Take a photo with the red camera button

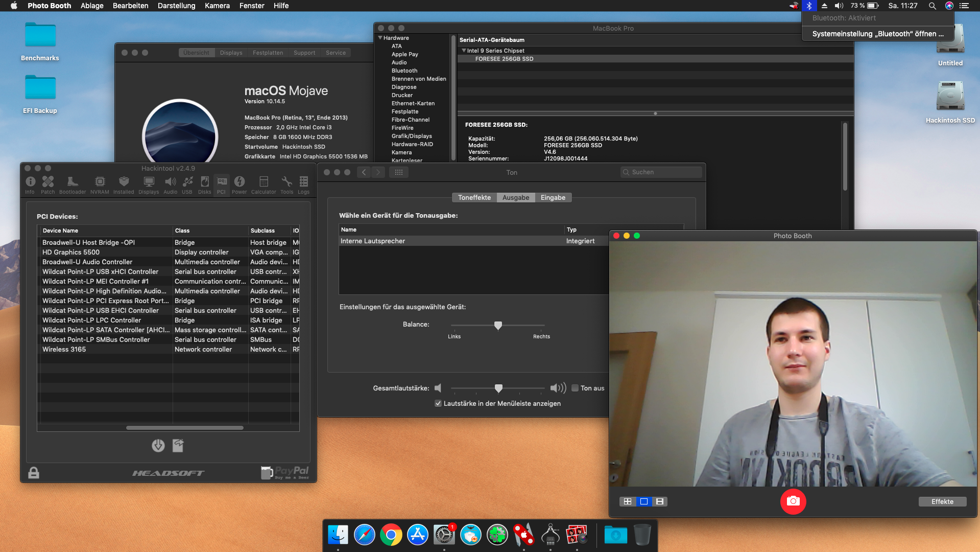tap(793, 501)
